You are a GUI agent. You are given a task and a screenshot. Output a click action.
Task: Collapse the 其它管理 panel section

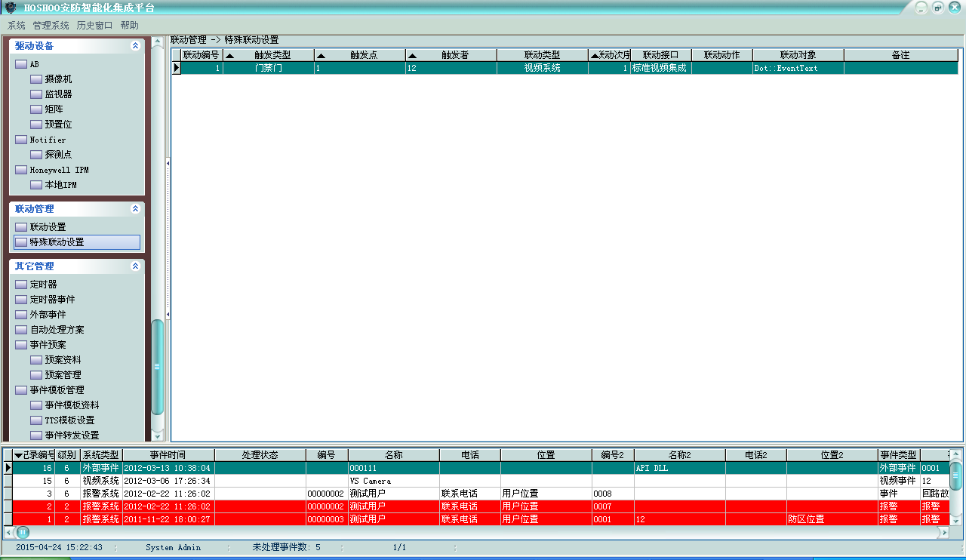(135, 266)
